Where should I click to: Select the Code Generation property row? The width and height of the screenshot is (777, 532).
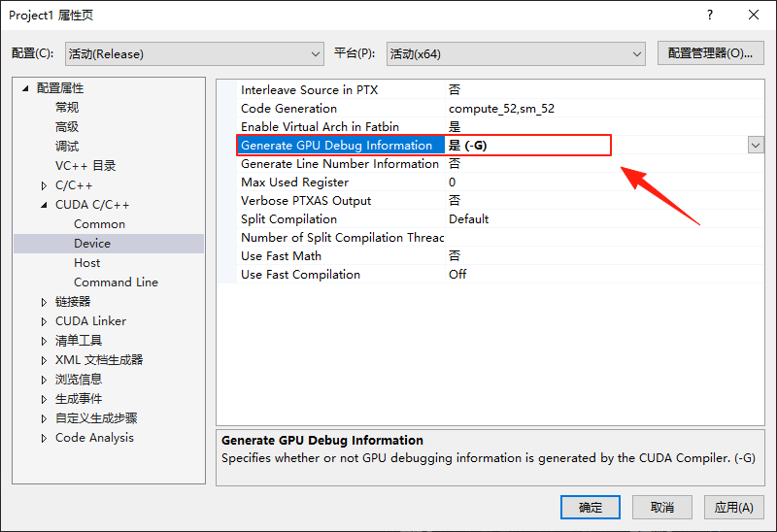289,109
